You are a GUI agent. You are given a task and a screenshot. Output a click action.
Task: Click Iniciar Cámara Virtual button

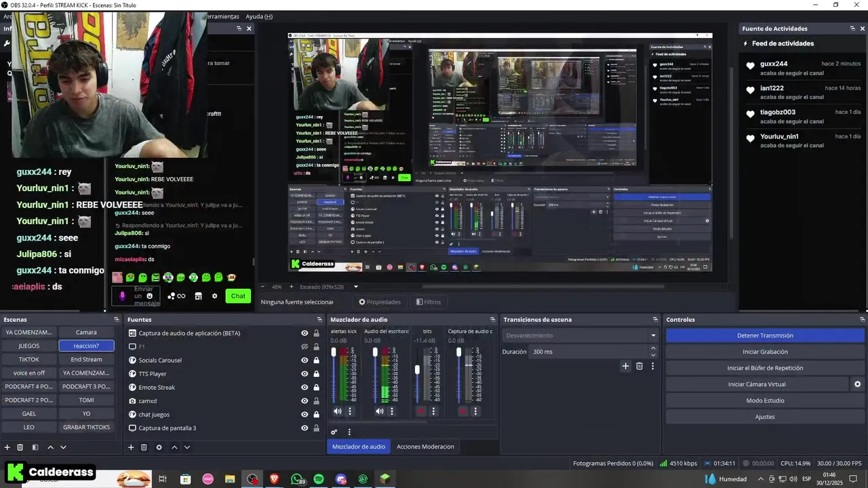tap(757, 384)
